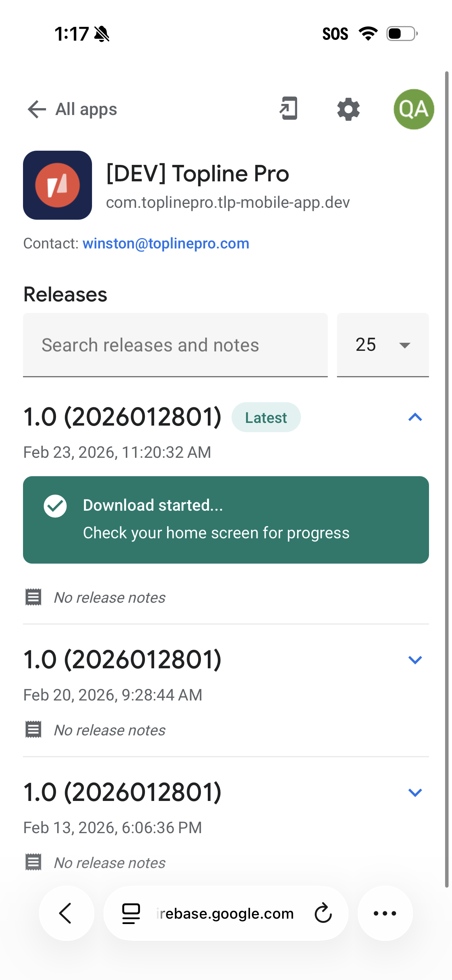Click the page scrollbar on the right edge

click(x=447, y=479)
